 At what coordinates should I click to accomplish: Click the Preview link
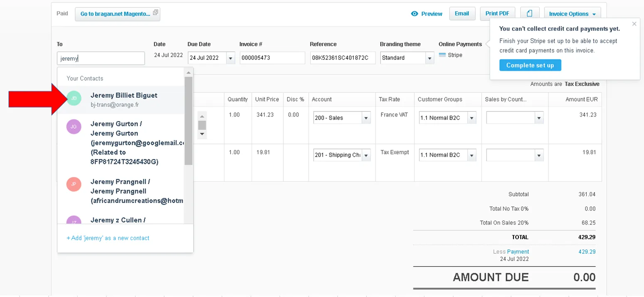point(432,14)
